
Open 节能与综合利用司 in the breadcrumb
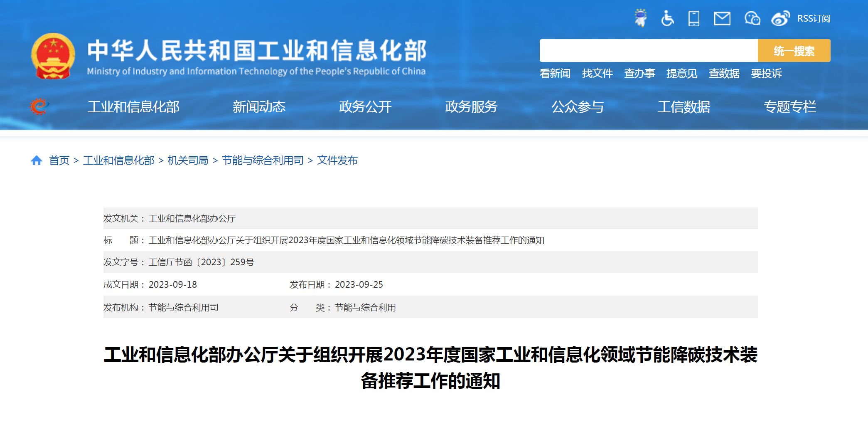click(263, 160)
